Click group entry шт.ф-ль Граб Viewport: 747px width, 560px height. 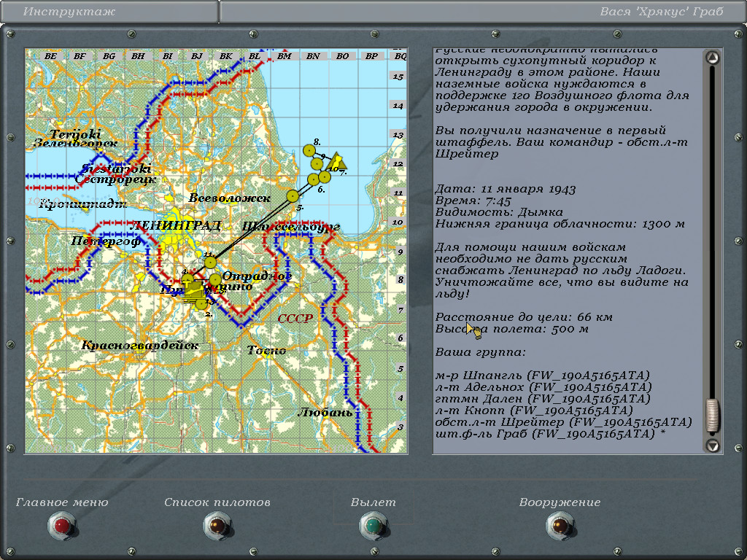click(x=550, y=434)
